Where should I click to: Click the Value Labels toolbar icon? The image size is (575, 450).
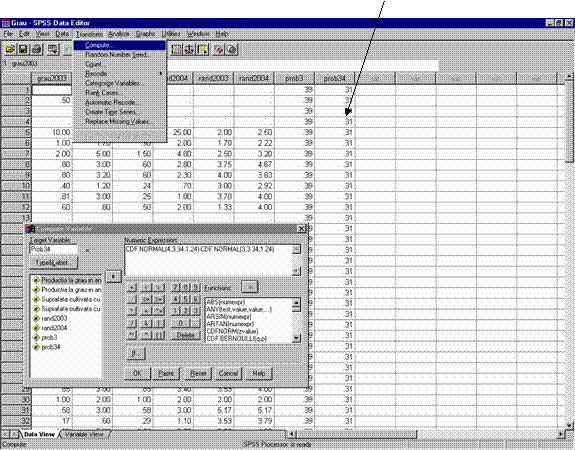click(219, 50)
